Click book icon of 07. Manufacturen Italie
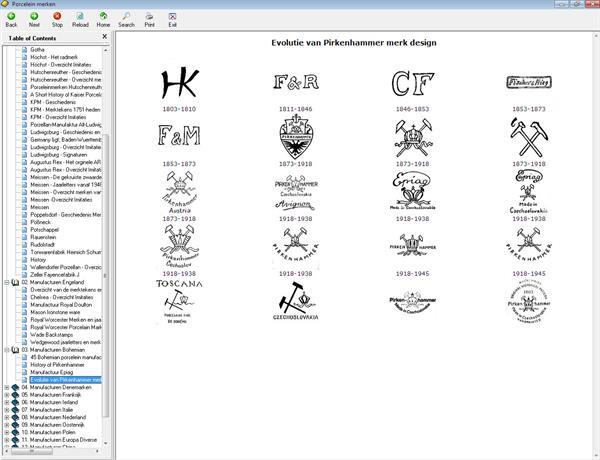This screenshot has width=600, height=460. click(x=15, y=410)
